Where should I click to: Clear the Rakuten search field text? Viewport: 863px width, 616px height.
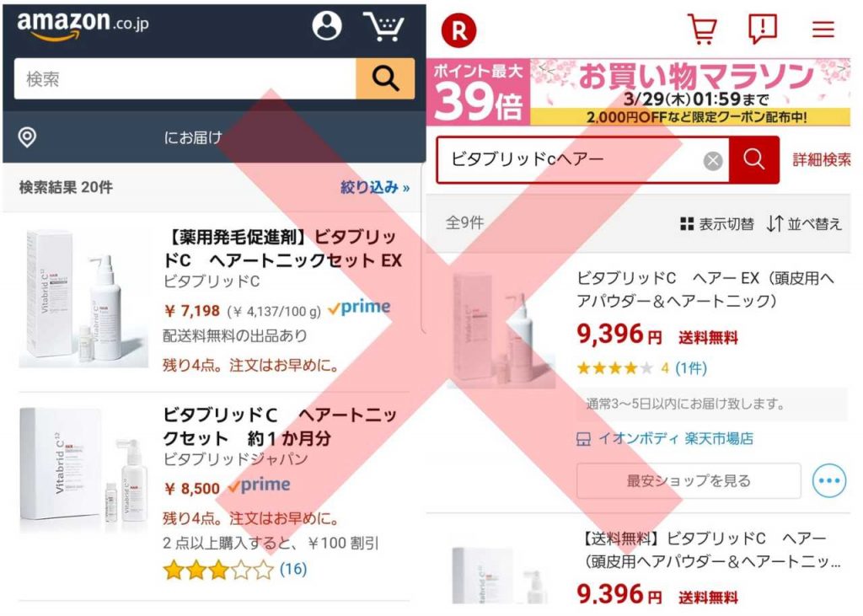713,161
